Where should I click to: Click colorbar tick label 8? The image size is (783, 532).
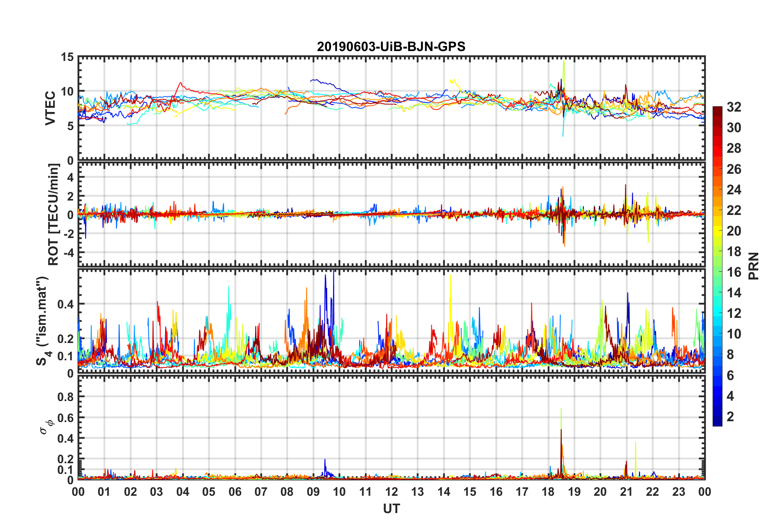(730, 355)
